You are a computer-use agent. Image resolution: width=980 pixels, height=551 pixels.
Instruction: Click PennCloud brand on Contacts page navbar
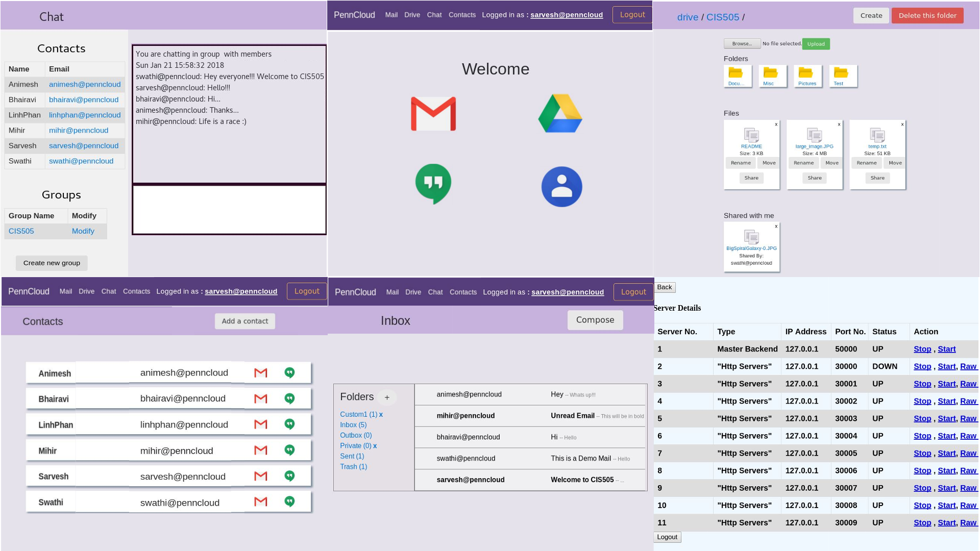[29, 291]
